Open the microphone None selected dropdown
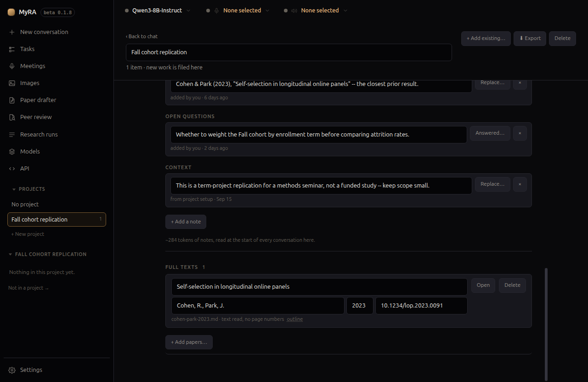Viewport: 588px width, 382px height. click(238, 11)
